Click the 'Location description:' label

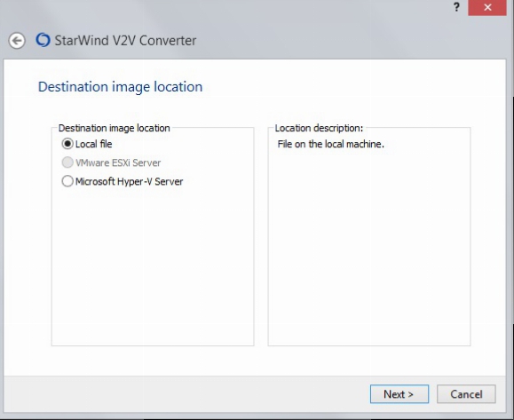[319, 128]
